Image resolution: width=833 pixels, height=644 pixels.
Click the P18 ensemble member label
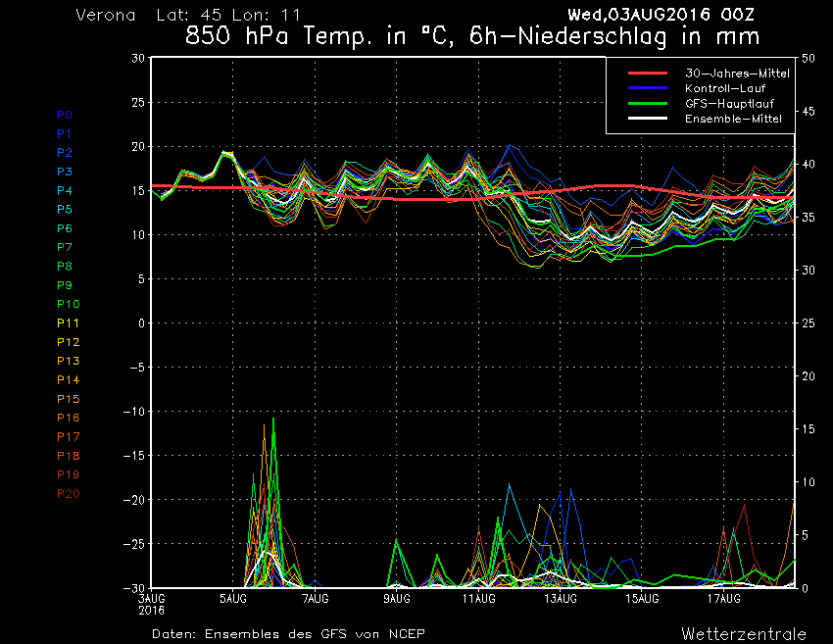[x=69, y=456]
